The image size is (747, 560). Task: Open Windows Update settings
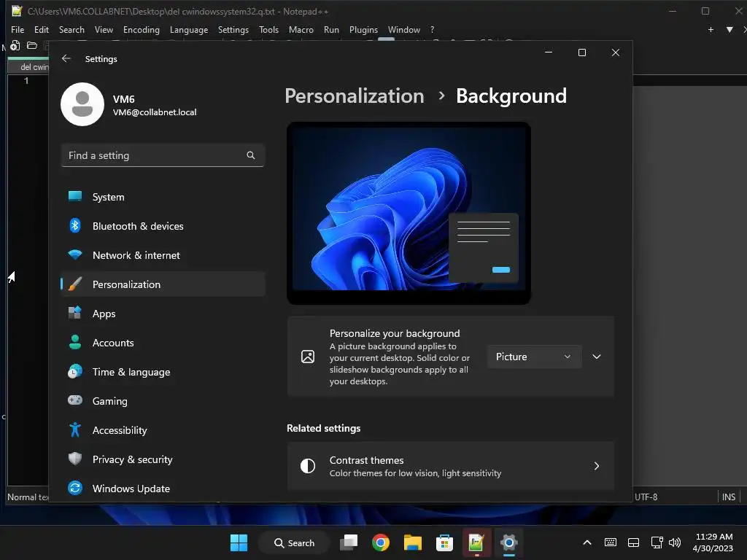[163, 489]
